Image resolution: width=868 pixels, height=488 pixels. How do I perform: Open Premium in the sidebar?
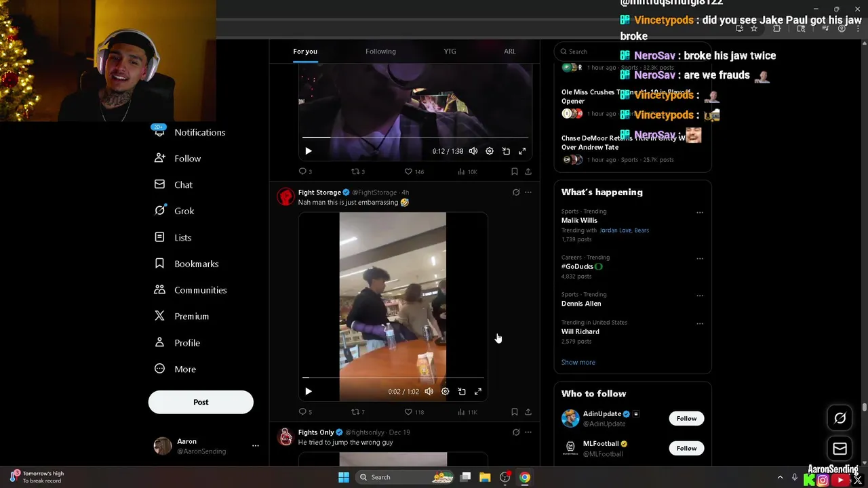(182, 317)
